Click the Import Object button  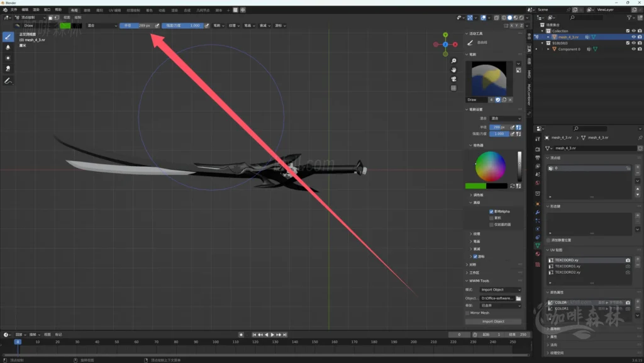tap(493, 321)
